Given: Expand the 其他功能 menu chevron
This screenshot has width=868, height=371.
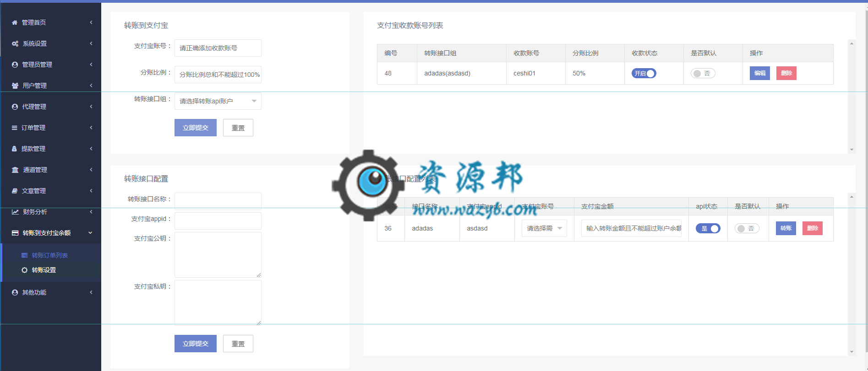Looking at the screenshot, I should click(91, 292).
